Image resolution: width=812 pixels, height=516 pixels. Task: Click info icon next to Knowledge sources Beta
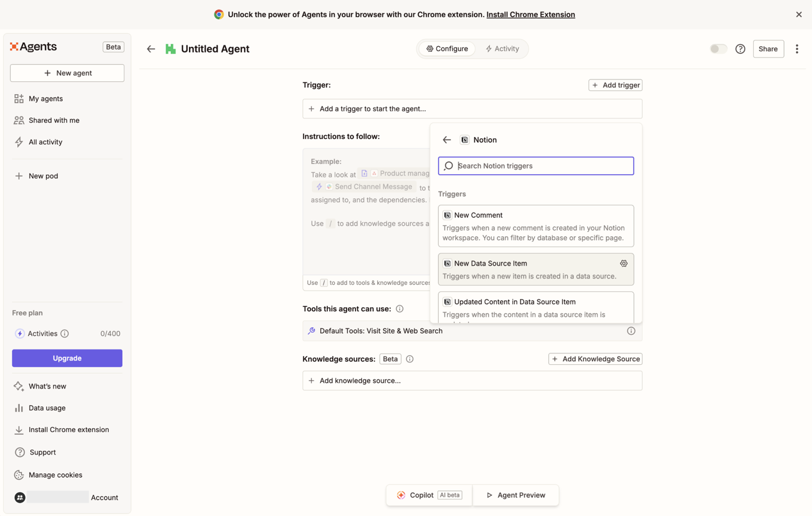[410, 359]
